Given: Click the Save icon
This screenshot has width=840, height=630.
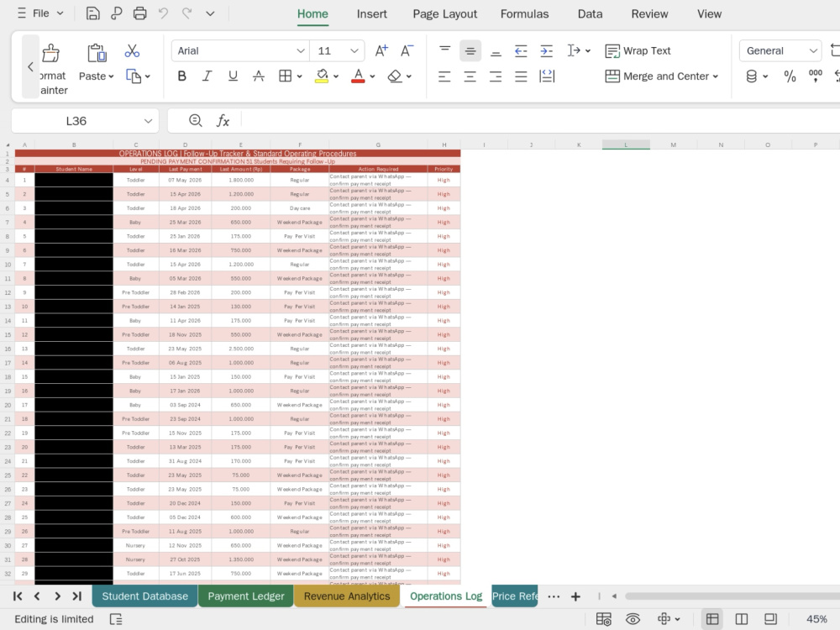Looking at the screenshot, I should point(92,13).
